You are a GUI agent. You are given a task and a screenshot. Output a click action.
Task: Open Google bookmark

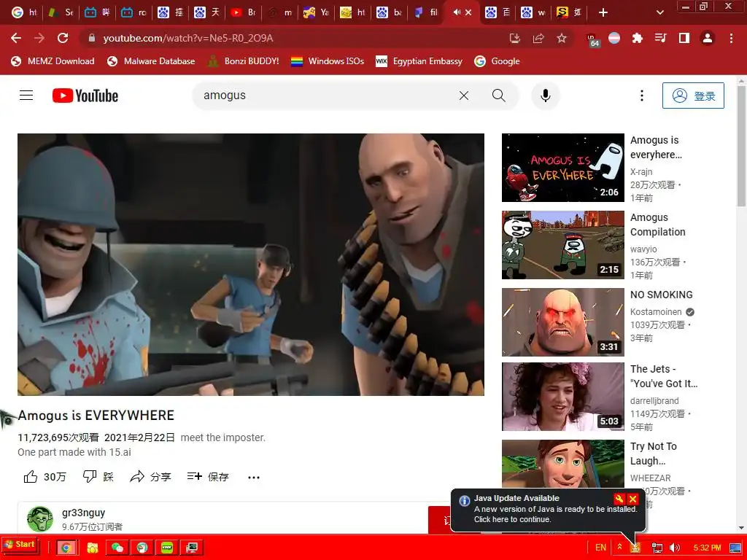point(497,61)
